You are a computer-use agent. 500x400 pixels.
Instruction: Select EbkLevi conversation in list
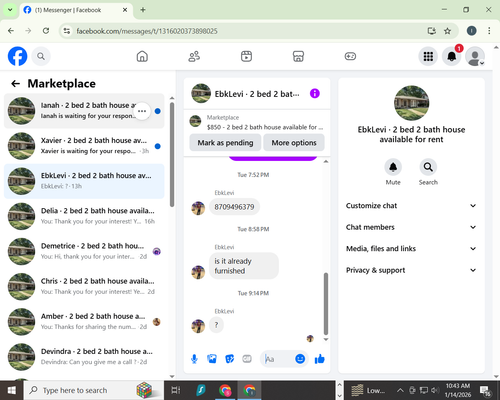click(x=84, y=181)
